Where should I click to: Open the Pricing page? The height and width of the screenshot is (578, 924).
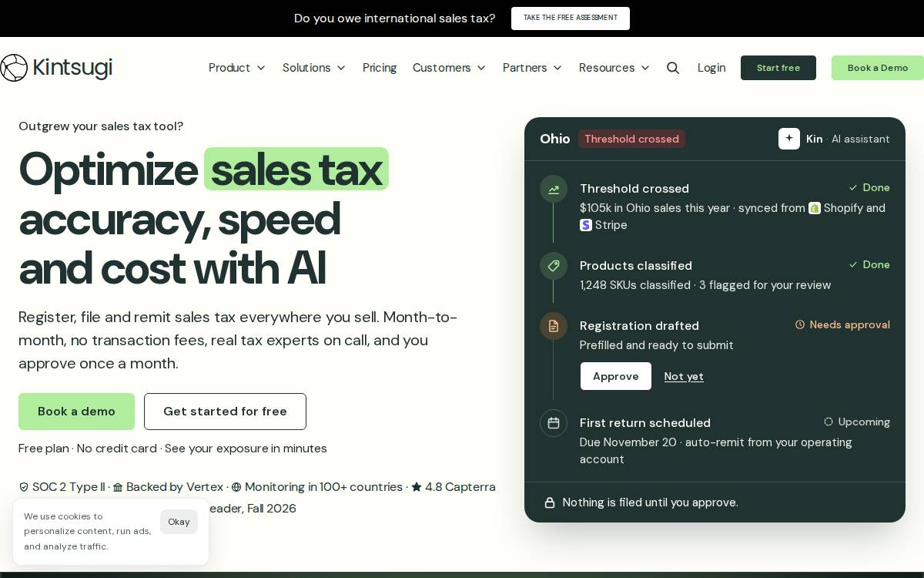tap(380, 68)
